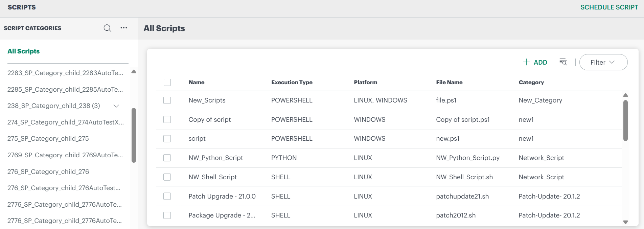The image size is (644, 229).
Task: Click file name Copy of script.ps1
Action: (x=463, y=119)
